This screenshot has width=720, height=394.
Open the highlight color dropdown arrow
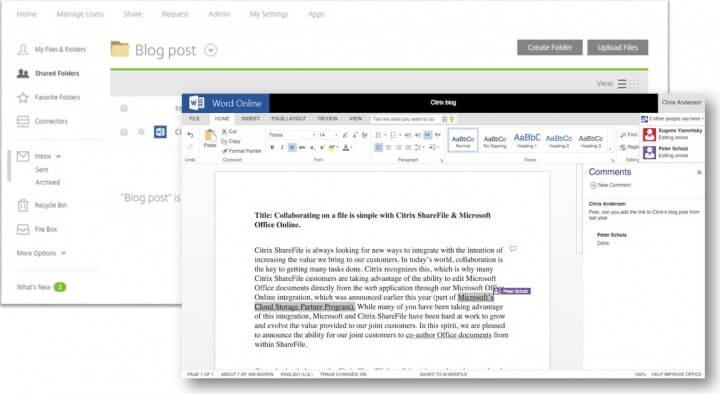338,147
